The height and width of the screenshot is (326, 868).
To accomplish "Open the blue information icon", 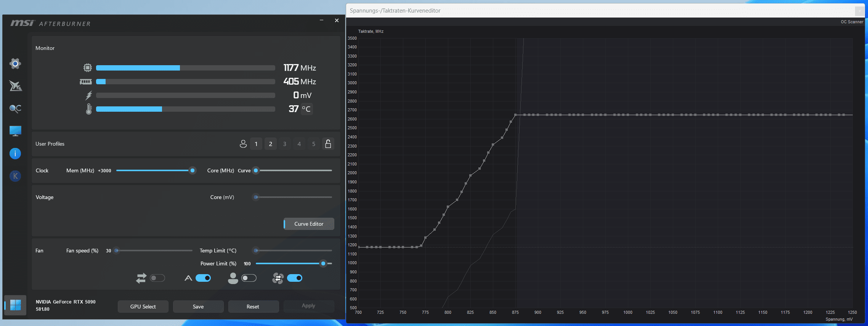I will [15, 153].
